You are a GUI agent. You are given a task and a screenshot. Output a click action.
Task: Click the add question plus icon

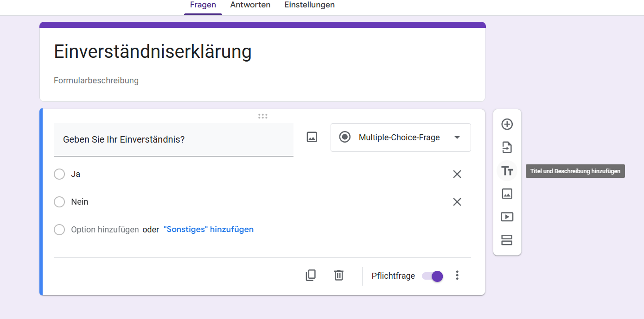[507, 125]
